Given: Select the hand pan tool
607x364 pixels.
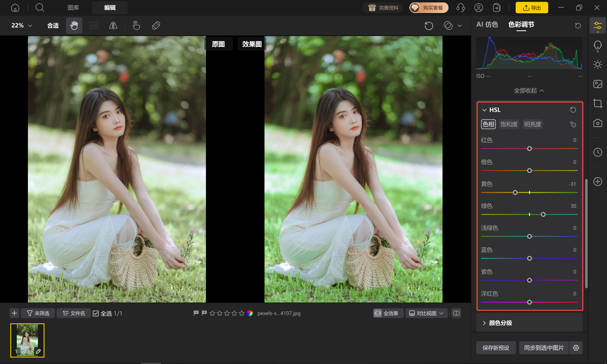Looking at the screenshot, I should (74, 25).
